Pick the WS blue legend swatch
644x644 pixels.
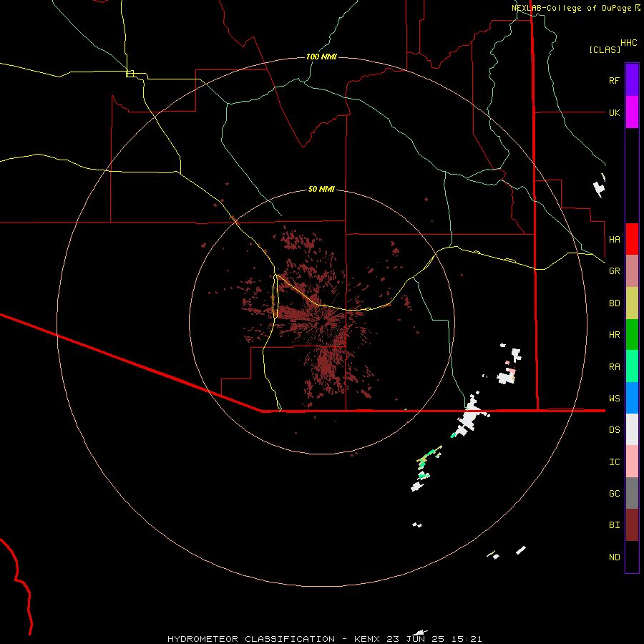tap(632, 398)
